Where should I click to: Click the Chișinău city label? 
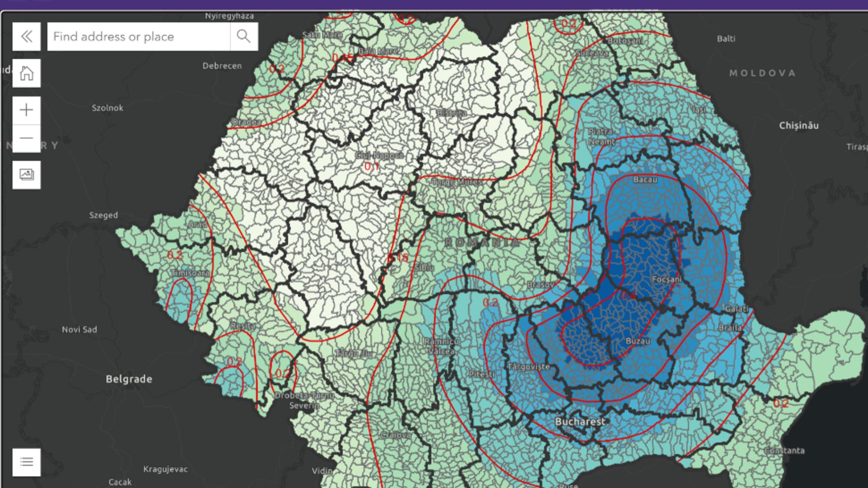coord(798,126)
